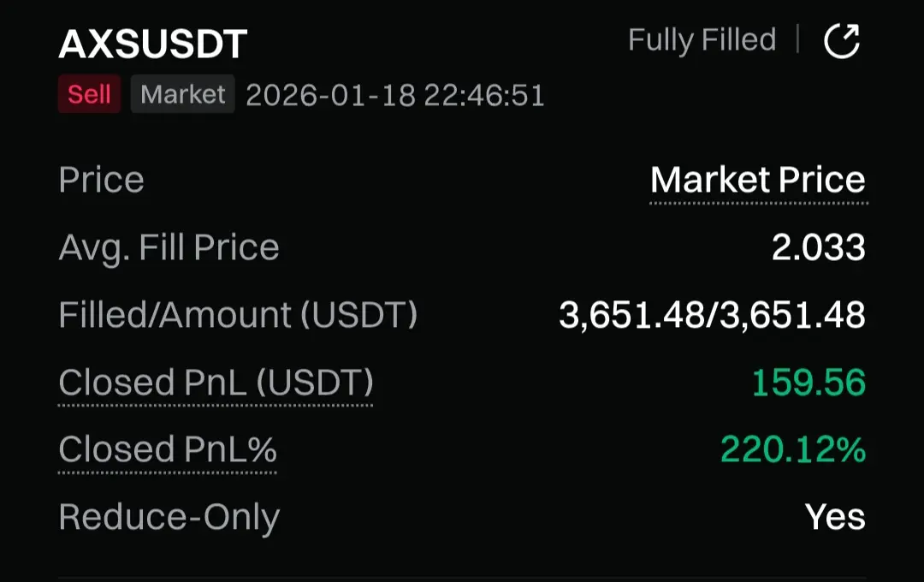Viewport: 924px width, 582px height.
Task: Tap the share order icon
Action: 841,40
